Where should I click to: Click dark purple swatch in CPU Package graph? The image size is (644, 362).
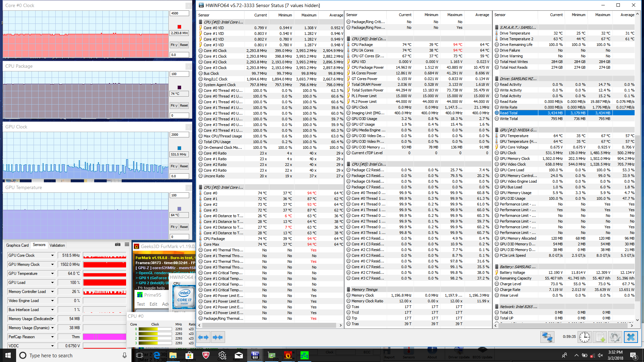click(x=179, y=87)
